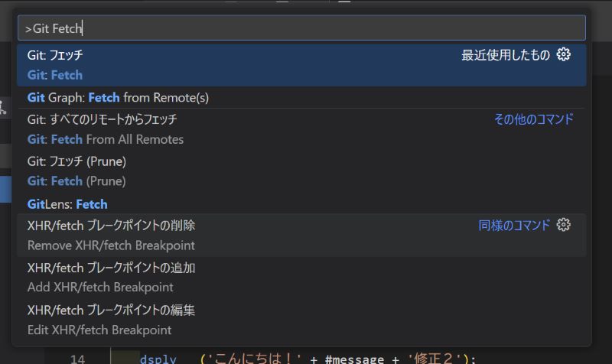Screen dimensions: 612x364
Task: Run the 'Git: Fetch' recently used command
Action: (301, 65)
